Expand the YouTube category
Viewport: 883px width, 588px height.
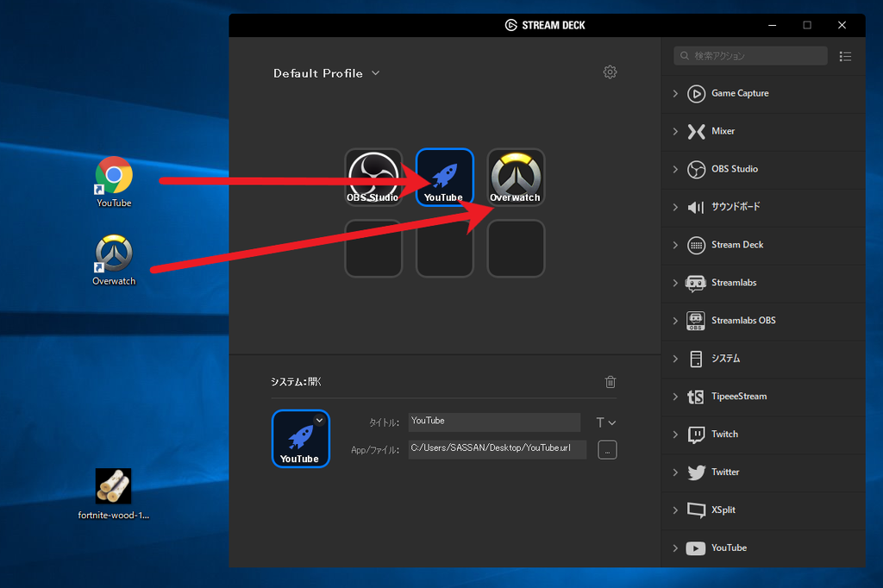(675, 548)
